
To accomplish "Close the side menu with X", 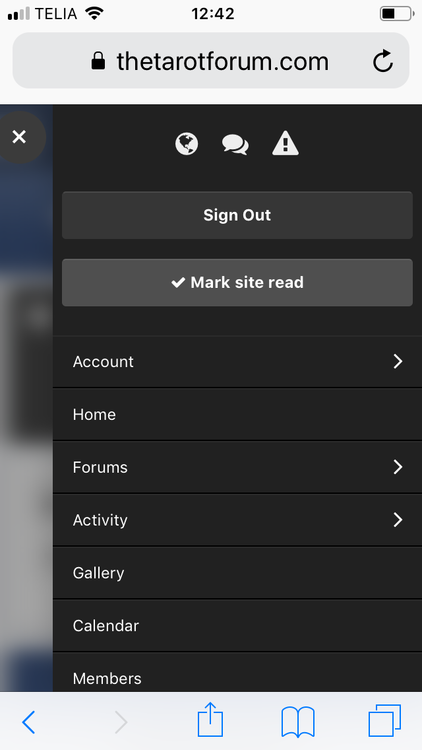I will click(19, 137).
